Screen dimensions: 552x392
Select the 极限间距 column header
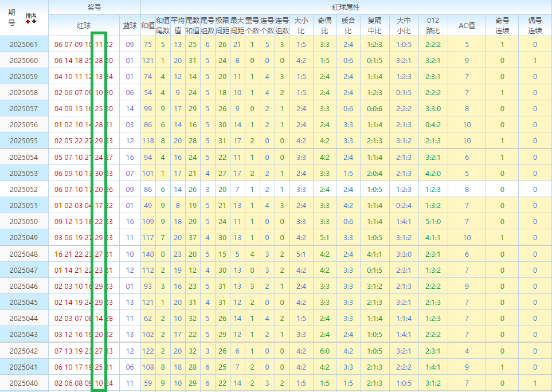pos(222,25)
